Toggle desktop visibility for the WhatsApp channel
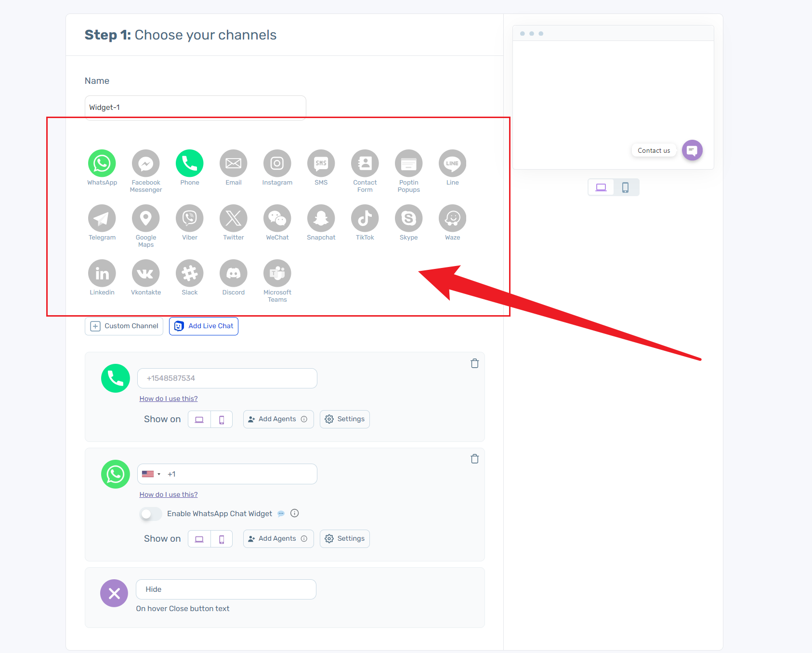Image resolution: width=812 pixels, height=653 pixels. (x=198, y=538)
